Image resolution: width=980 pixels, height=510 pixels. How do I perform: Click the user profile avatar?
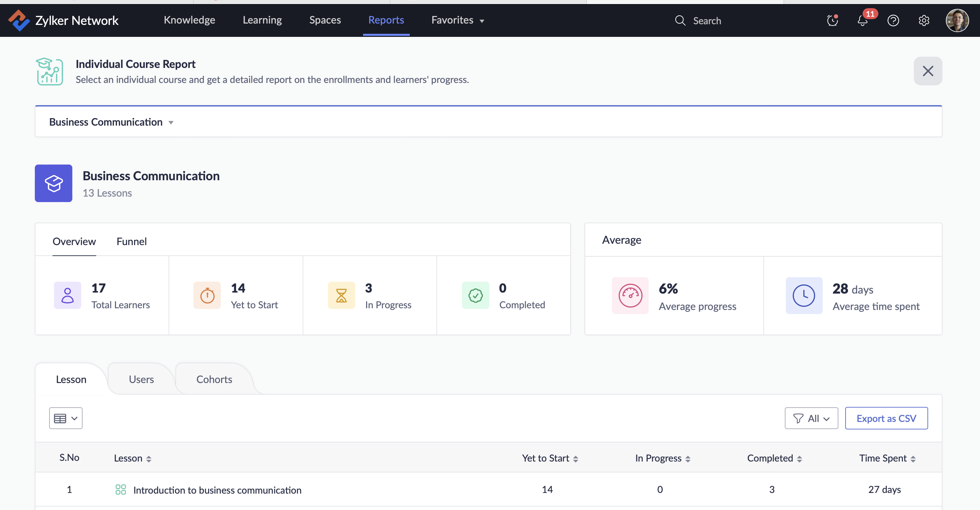957,20
